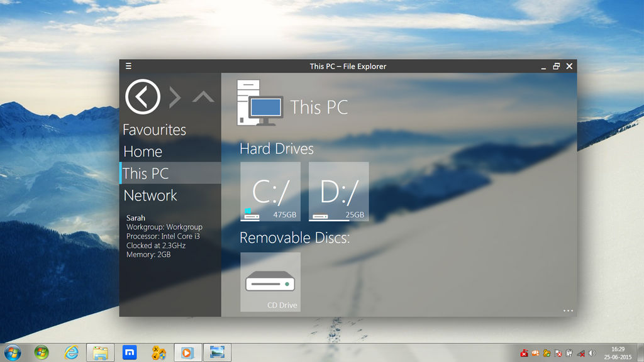Go up one level with the up chevron
This screenshot has width=644, height=362.
point(203,97)
